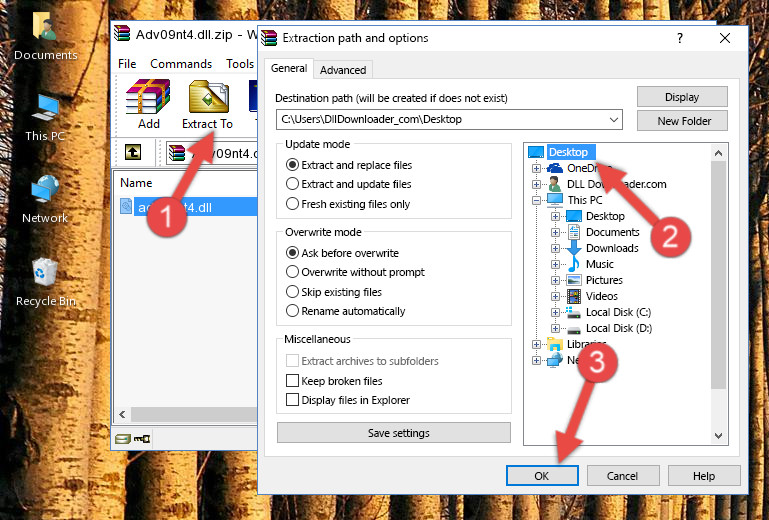The height and width of the screenshot is (520, 769).
Task: Select the Music note icon in tree
Action: 573,264
